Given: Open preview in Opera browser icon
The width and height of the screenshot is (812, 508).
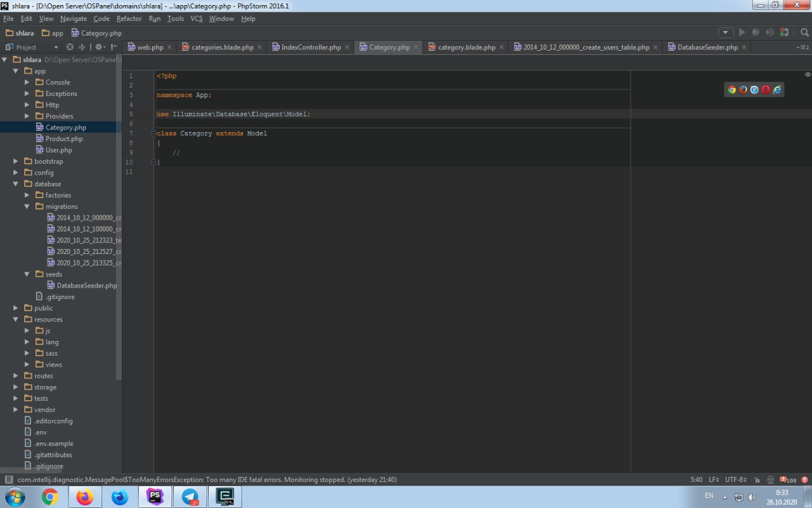Looking at the screenshot, I should click(x=766, y=90).
